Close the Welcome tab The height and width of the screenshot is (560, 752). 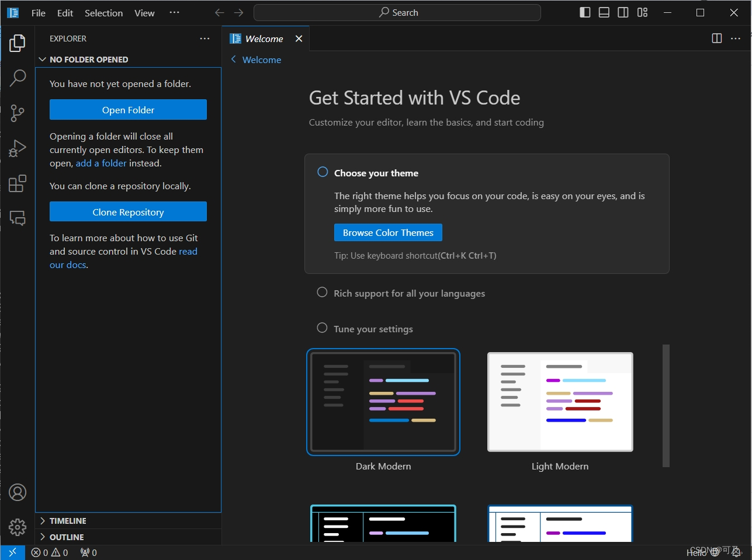point(299,39)
